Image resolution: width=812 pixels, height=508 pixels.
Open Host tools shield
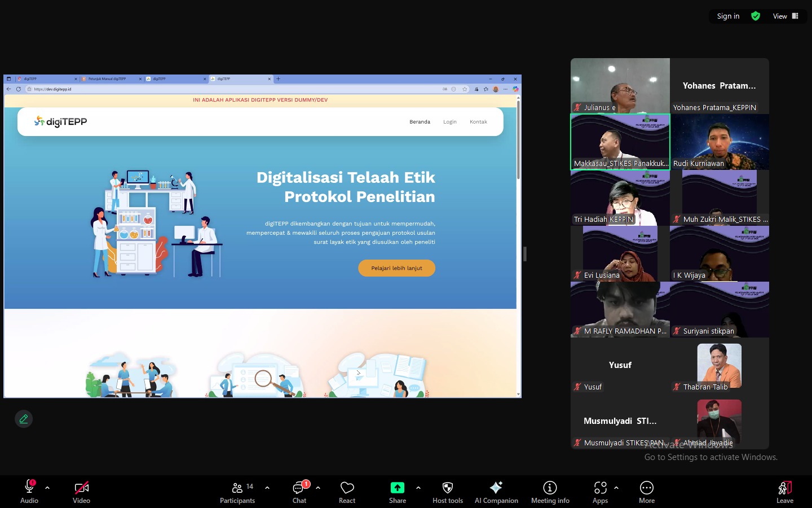[448, 492]
